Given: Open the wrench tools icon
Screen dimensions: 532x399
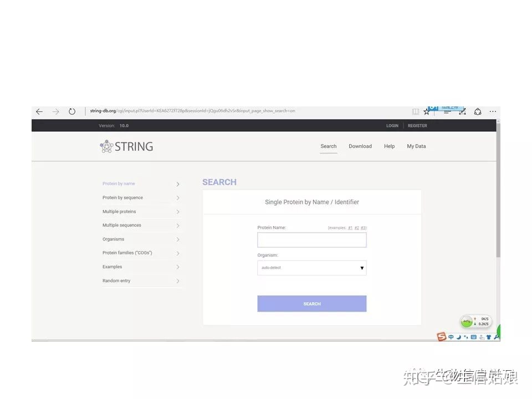Looking at the screenshot, I should point(497,337).
